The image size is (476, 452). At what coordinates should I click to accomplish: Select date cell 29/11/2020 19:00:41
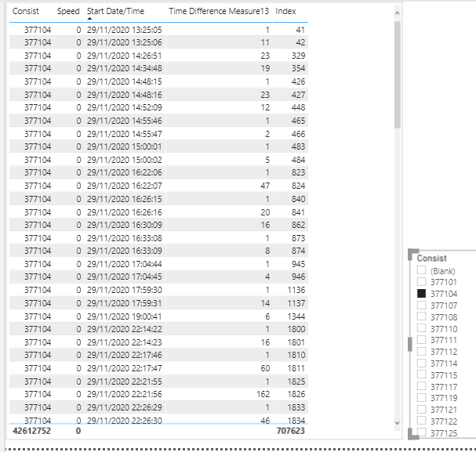click(125, 316)
